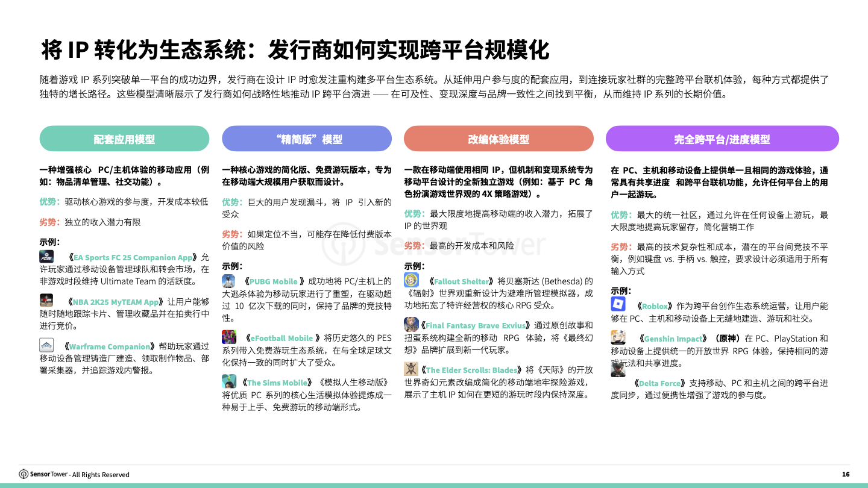Click 优势 label under 配套应用模型
This screenshot has height=488, width=868.
(x=49, y=201)
